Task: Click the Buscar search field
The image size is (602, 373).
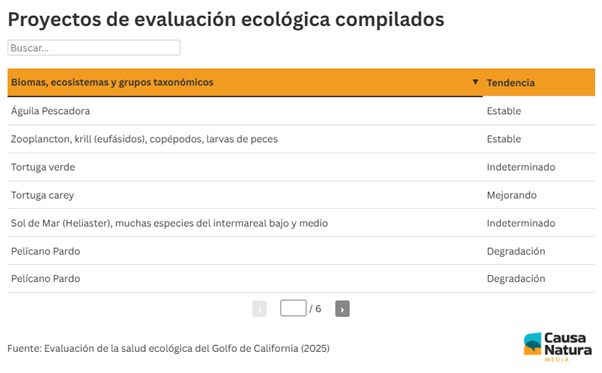Action: tap(94, 48)
